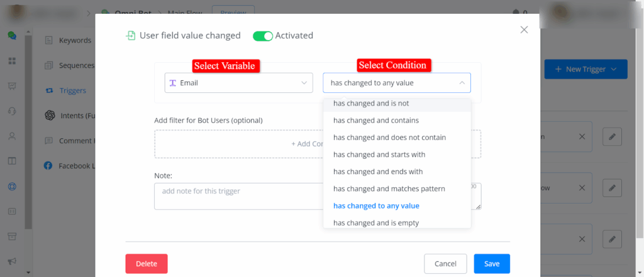Click the first trigger's edit pencil icon
This screenshot has width=644, height=277.
pos(612,136)
